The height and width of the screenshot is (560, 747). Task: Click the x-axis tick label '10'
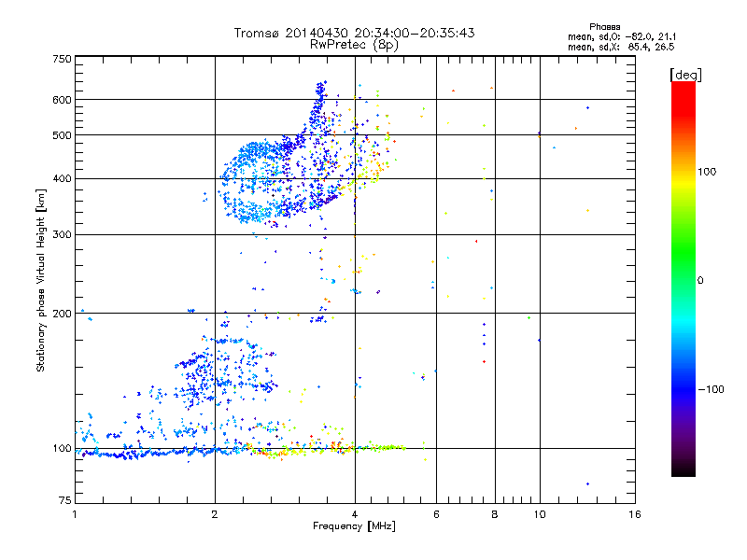click(x=540, y=514)
